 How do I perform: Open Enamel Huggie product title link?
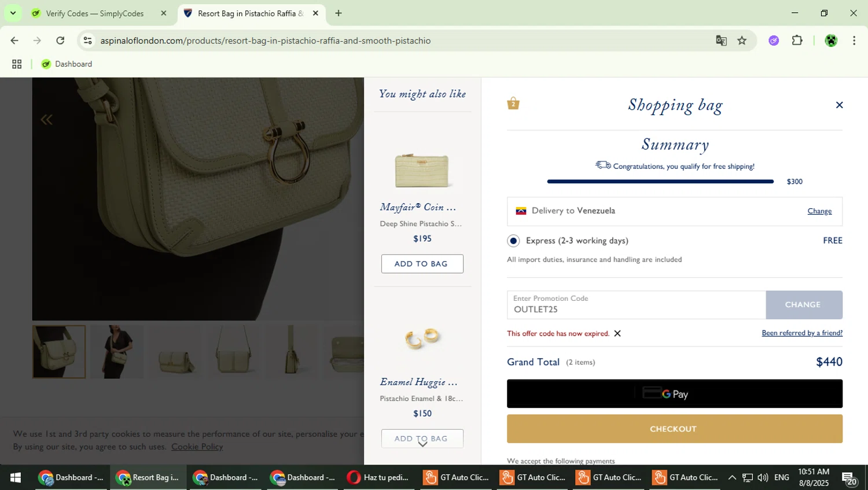(418, 382)
